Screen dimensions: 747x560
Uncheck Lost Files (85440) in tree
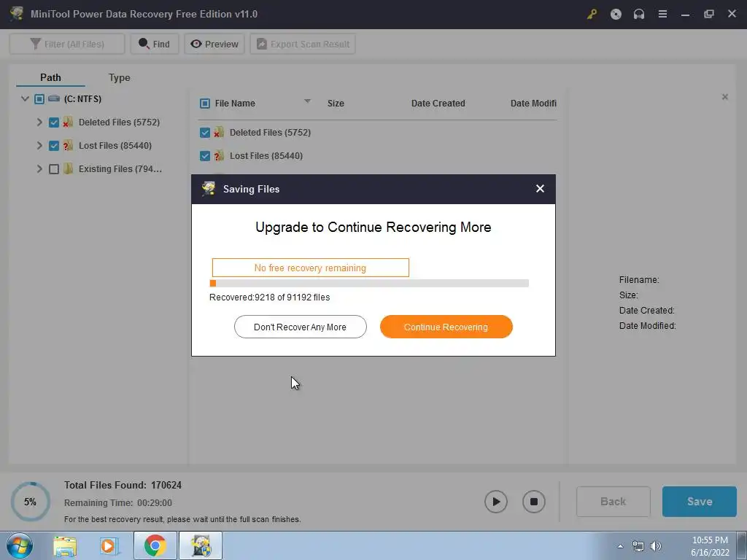(54, 146)
